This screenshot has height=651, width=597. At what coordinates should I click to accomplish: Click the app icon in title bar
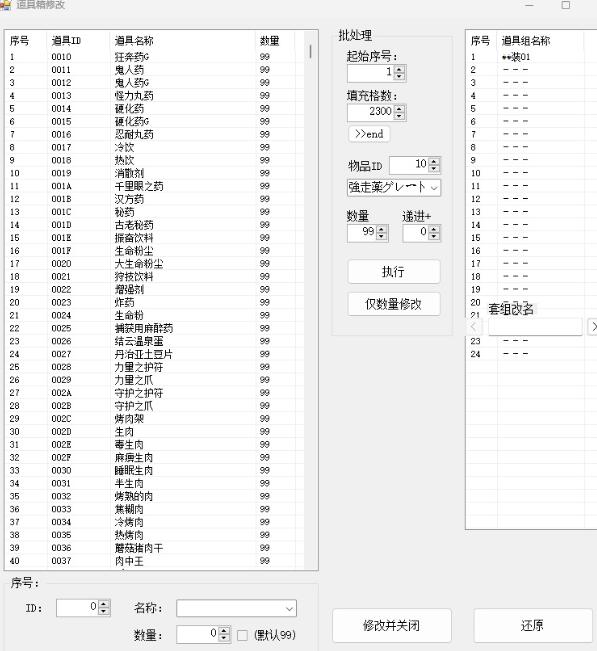click(5, 5)
